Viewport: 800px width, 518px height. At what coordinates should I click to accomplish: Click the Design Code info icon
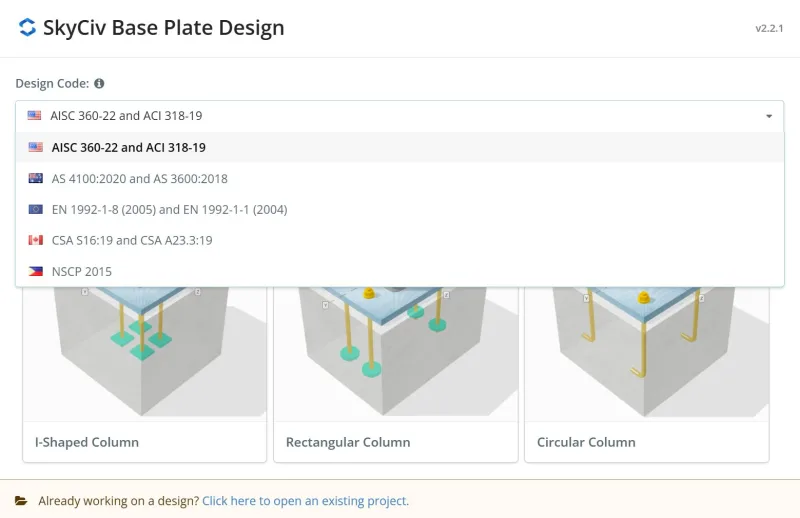[x=99, y=84]
